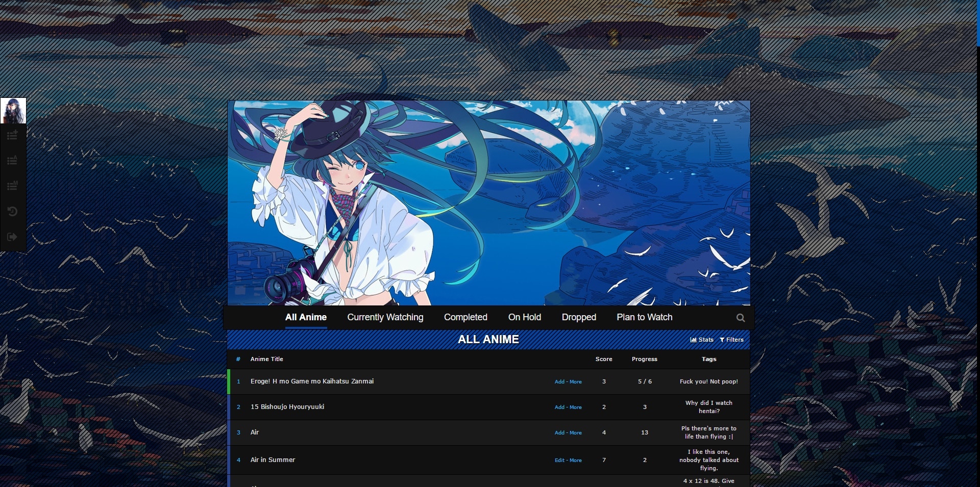Click the search magnifier icon
Screen dimensions: 980x487
coord(740,318)
